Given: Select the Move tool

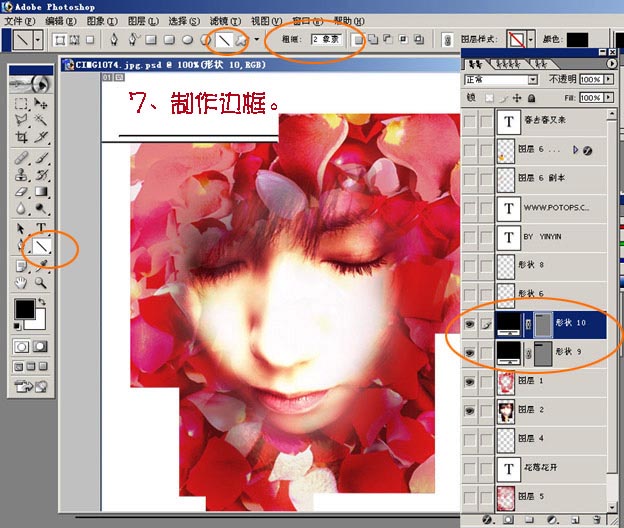Looking at the screenshot, I should (x=41, y=103).
